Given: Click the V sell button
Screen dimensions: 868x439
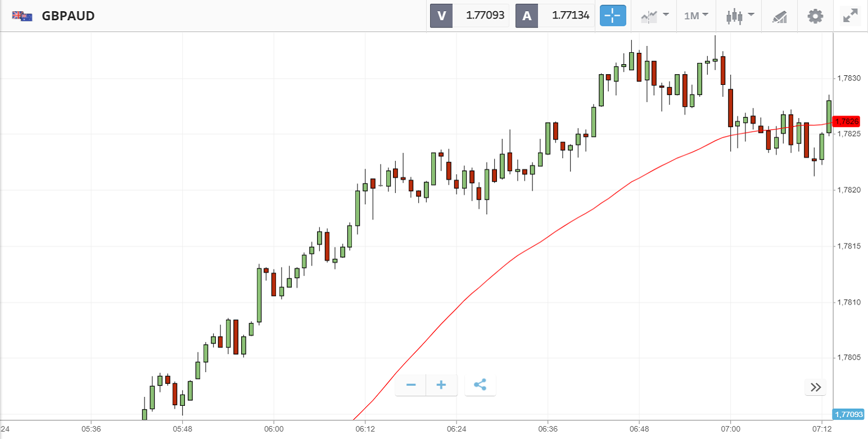Looking at the screenshot, I should [x=441, y=16].
